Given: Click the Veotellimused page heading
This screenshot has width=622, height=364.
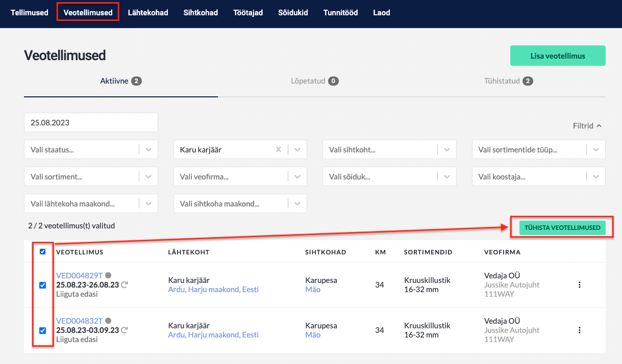Looking at the screenshot, I should point(65,55).
